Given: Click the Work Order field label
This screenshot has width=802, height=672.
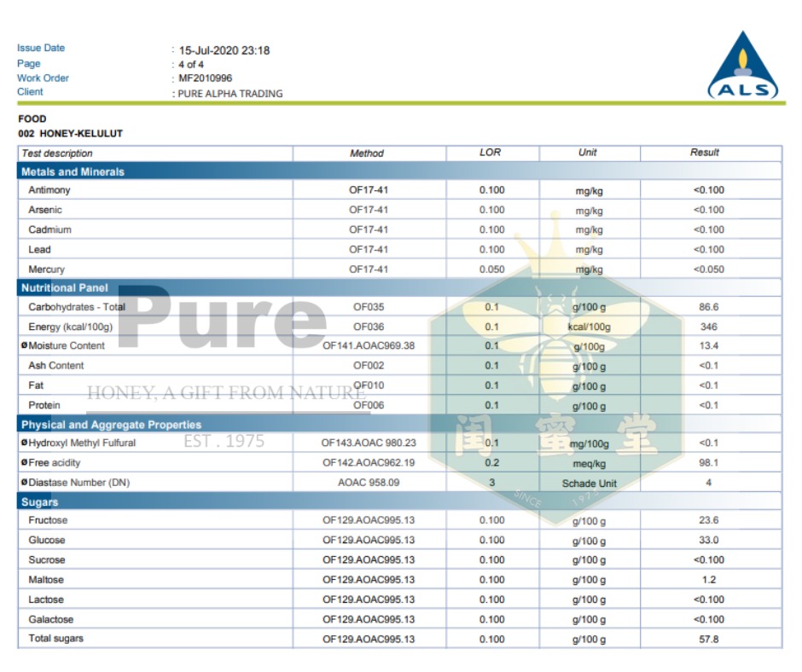Looking at the screenshot, I should [x=43, y=78].
